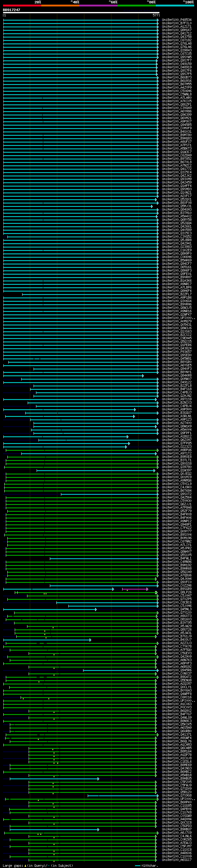
Task: Select hit UniRef100_P48534
Action: click(x=176, y=20)
